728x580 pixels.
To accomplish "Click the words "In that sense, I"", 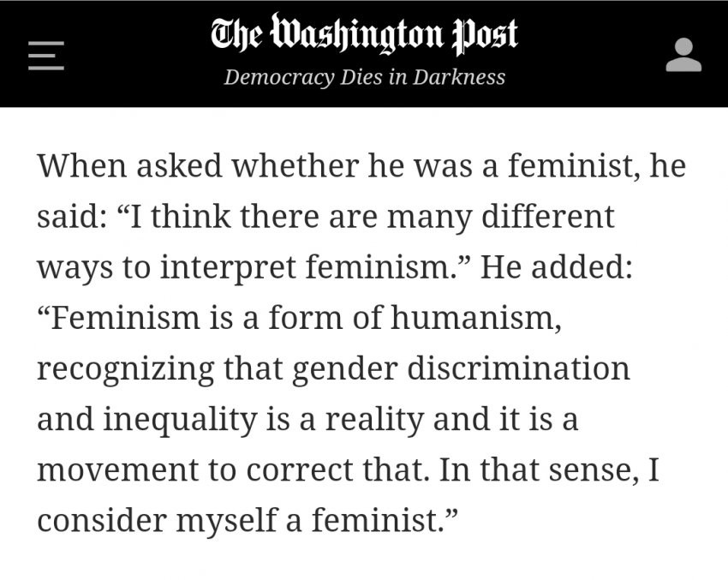I will point(549,470).
